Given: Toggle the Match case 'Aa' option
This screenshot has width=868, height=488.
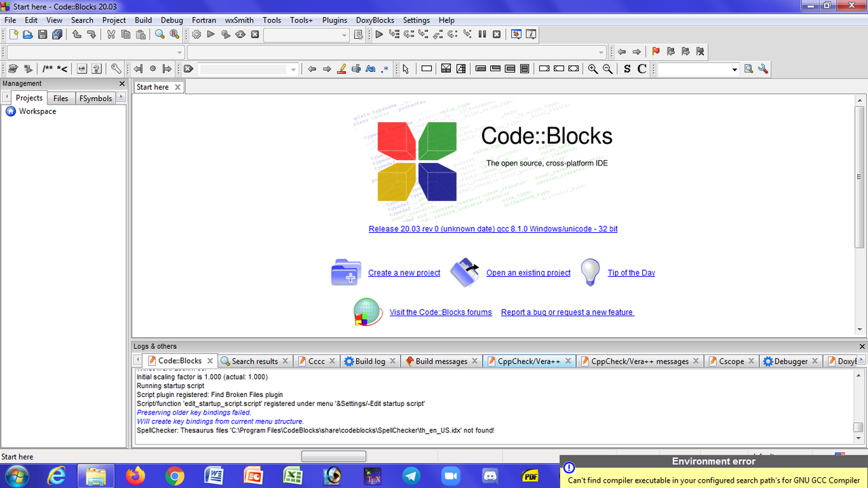Looking at the screenshot, I should pyautogui.click(x=370, y=69).
